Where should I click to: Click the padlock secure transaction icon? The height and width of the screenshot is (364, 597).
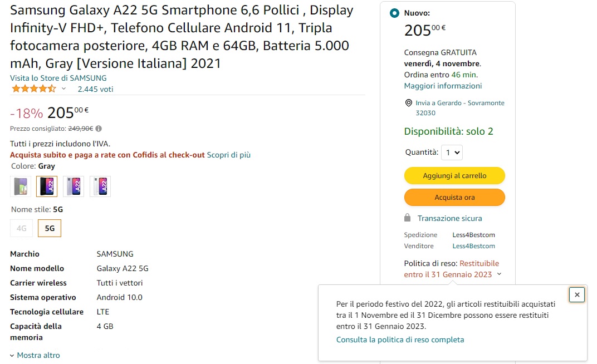pos(408,218)
